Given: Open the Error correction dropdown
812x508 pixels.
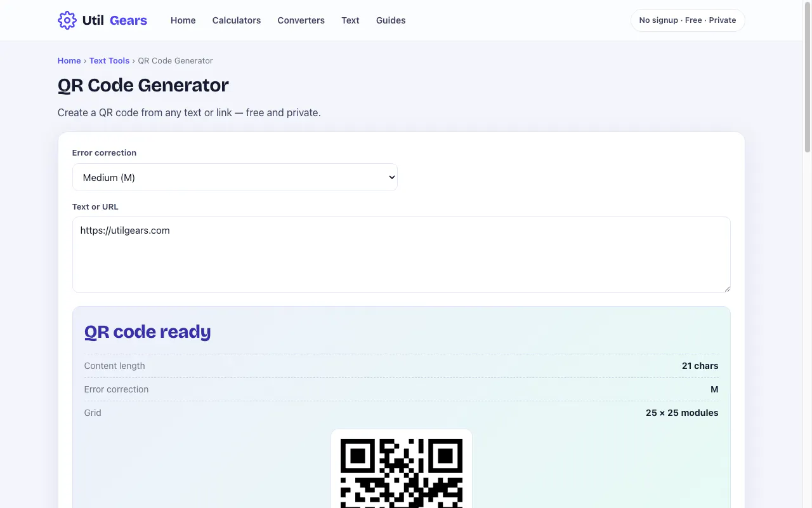Looking at the screenshot, I should [x=235, y=177].
